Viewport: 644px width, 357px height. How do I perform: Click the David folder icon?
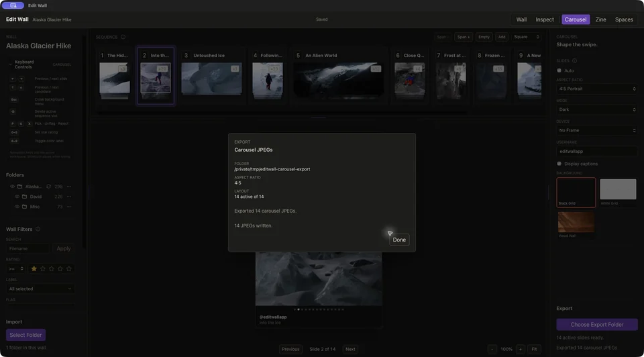(x=25, y=197)
